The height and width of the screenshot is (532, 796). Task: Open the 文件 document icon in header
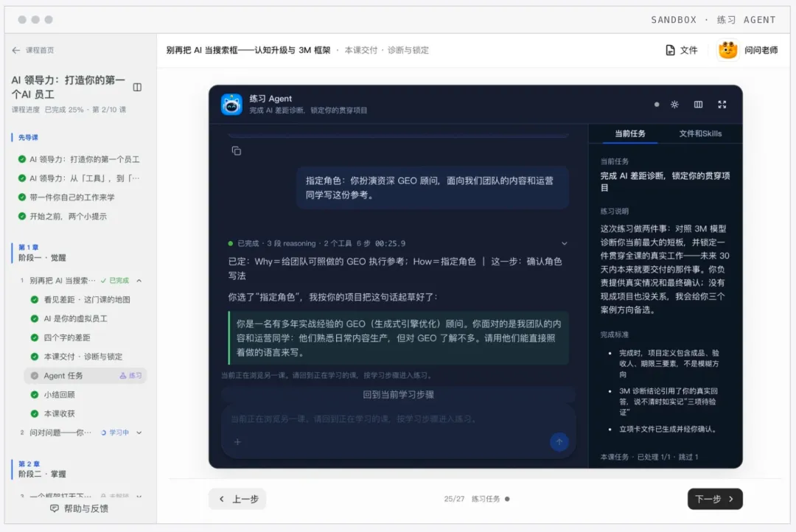click(x=670, y=50)
